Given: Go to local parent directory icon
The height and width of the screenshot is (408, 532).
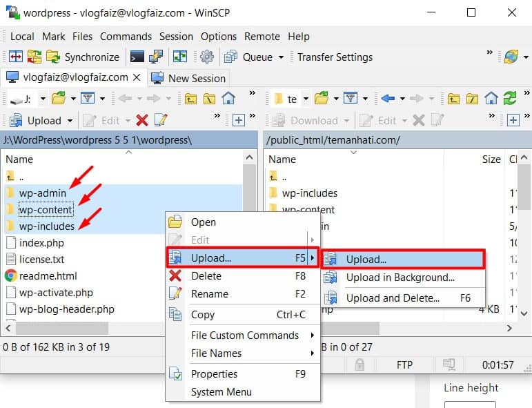Looking at the screenshot, I should 190,99.
